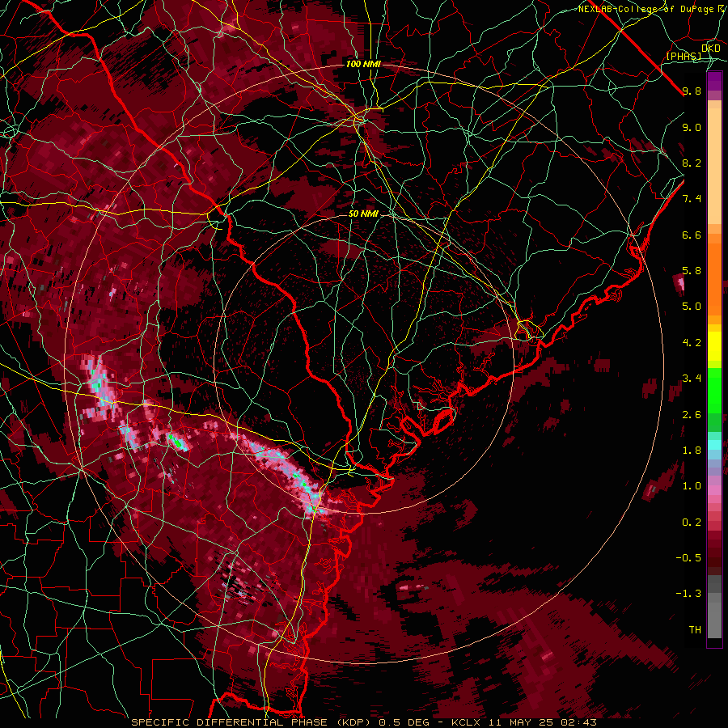The width and height of the screenshot is (728, 728).
Task: Click the -0.5 value on the color scale
Action: pyautogui.click(x=688, y=558)
